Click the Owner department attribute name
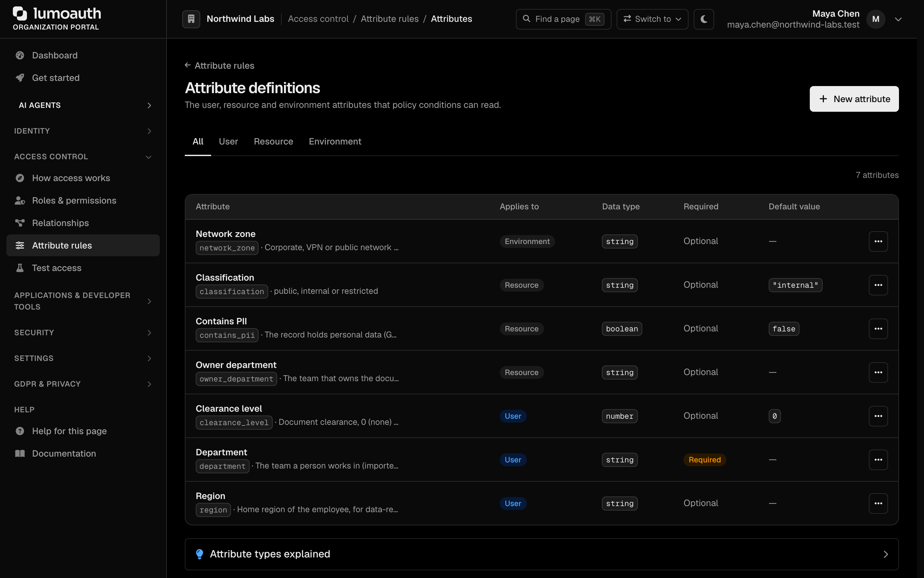The width and height of the screenshot is (924, 578). (236, 365)
